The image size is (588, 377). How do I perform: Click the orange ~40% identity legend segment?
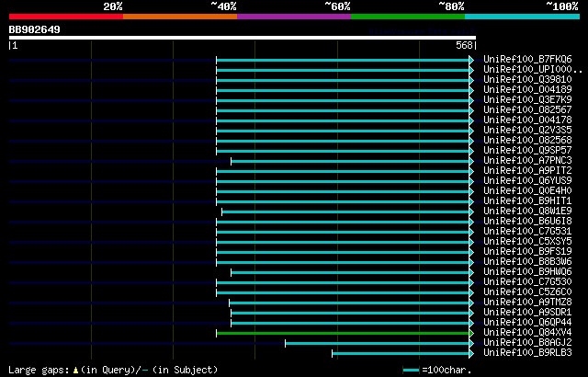pyautogui.click(x=180, y=17)
